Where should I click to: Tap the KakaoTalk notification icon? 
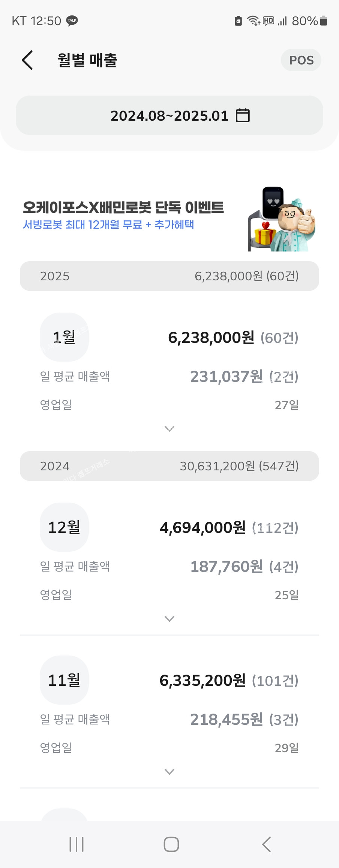(72, 21)
